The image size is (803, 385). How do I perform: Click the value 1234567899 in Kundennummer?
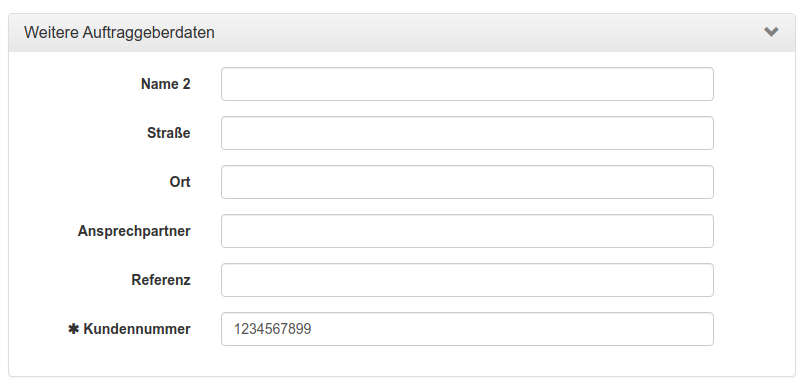click(272, 329)
